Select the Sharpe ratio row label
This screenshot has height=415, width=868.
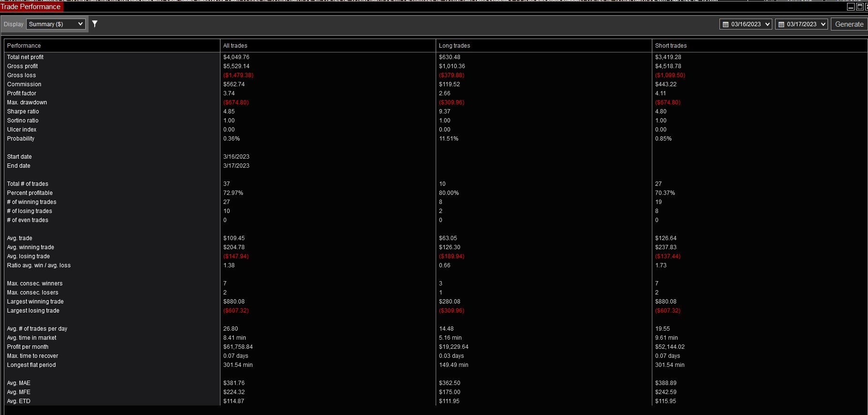click(23, 111)
